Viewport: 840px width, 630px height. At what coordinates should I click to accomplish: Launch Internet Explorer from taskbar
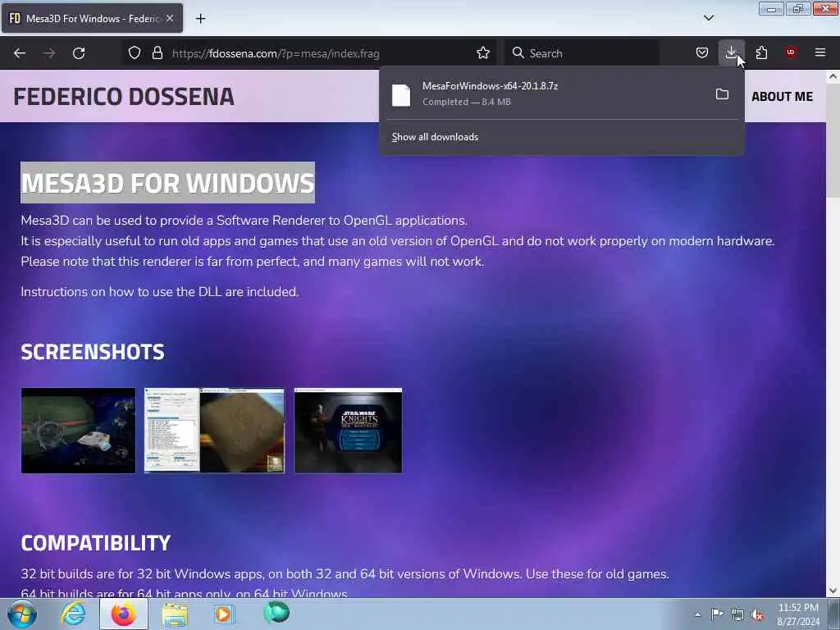point(73,614)
